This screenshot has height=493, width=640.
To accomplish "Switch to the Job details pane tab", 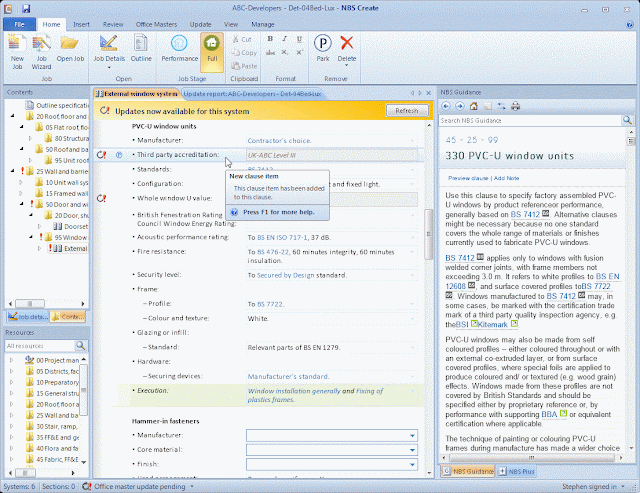I will [x=28, y=316].
